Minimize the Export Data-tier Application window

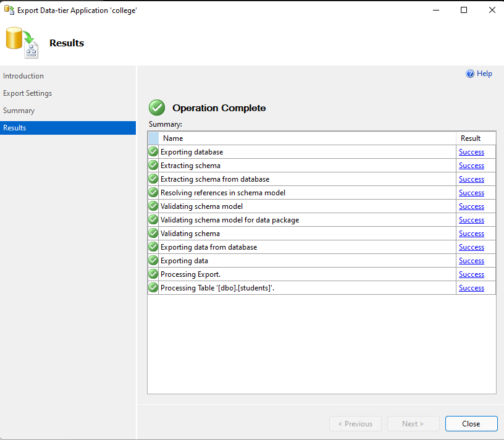click(x=436, y=10)
